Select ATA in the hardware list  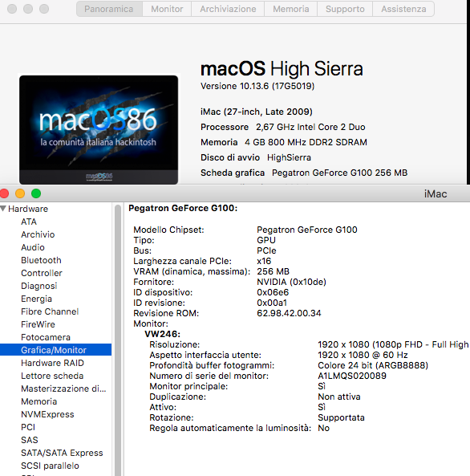click(x=29, y=222)
